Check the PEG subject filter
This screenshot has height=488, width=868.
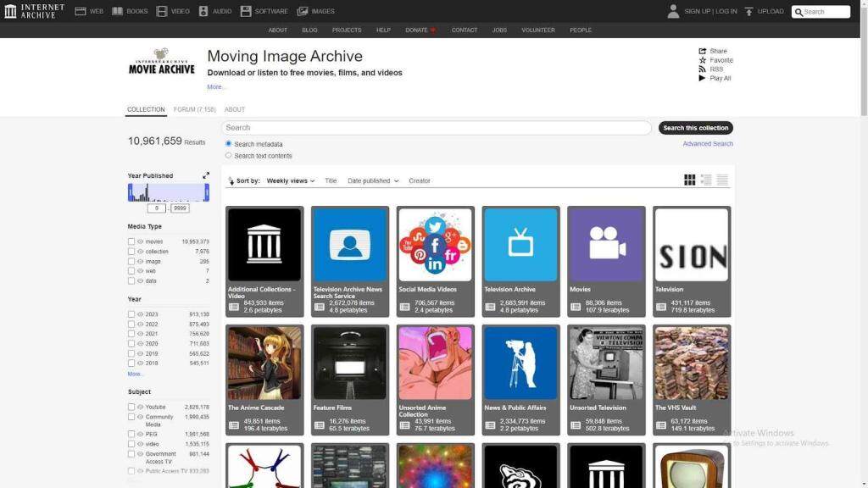coord(131,435)
